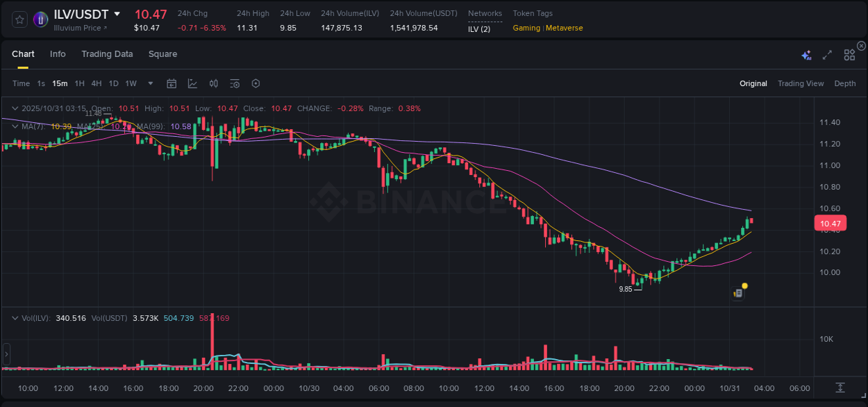The height and width of the screenshot is (407, 868).
Task: Switch to the Trading Data tab
Action: click(x=107, y=53)
